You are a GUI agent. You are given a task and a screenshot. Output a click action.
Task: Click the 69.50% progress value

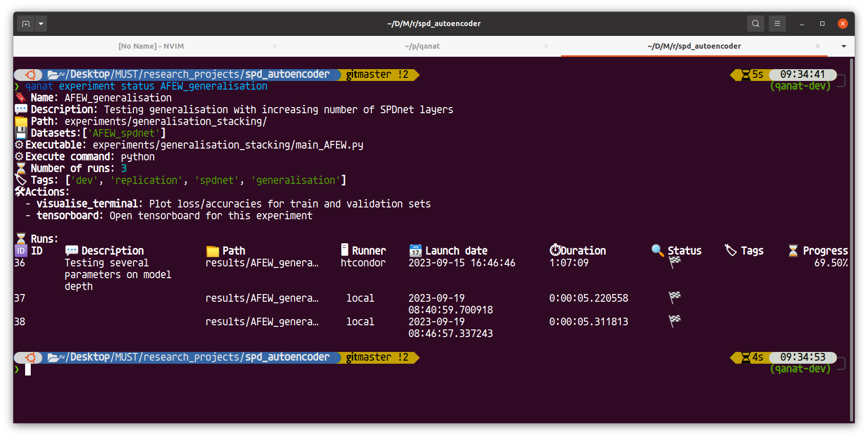(x=831, y=263)
